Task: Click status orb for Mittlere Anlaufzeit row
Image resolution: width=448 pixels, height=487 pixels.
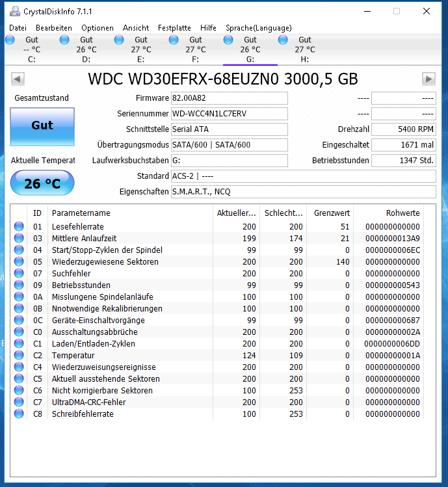Action: (x=19, y=238)
